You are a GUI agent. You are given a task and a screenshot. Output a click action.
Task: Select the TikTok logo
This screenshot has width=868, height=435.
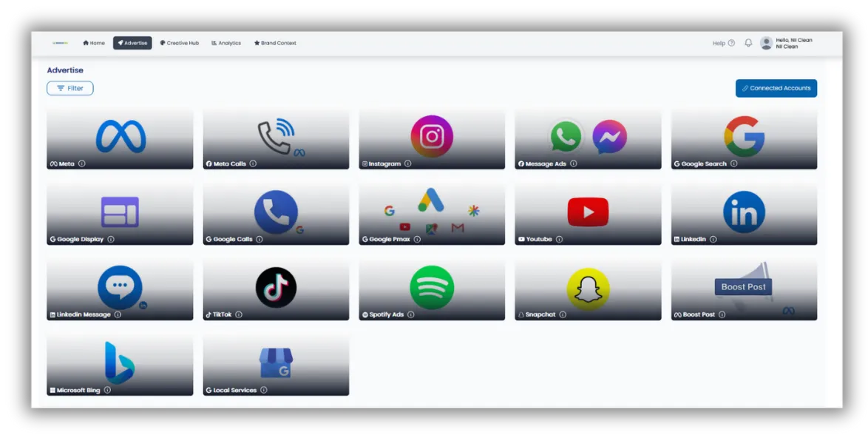click(x=277, y=288)
